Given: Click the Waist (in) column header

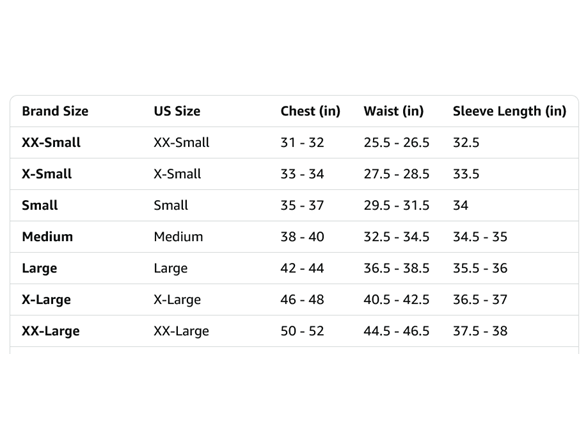Looking at the screenshot, I should 394,111.
